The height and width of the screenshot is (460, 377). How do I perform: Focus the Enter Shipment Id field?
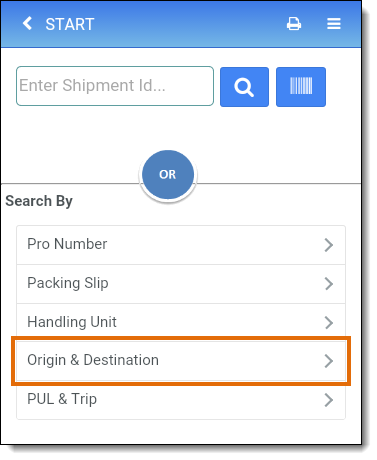click(115, 86)
